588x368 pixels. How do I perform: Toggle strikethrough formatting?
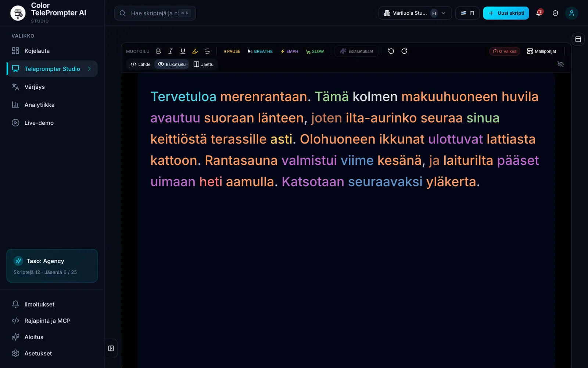point(207,51)
